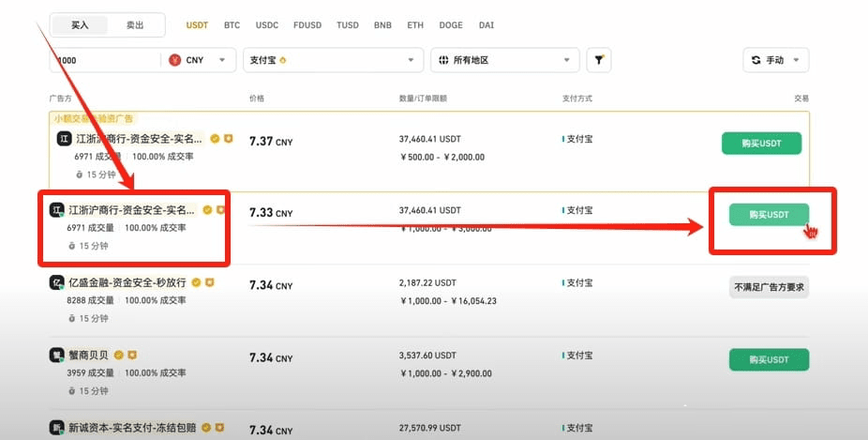
Task: Select the DOGE coin tab
Action: coord(450,25)
